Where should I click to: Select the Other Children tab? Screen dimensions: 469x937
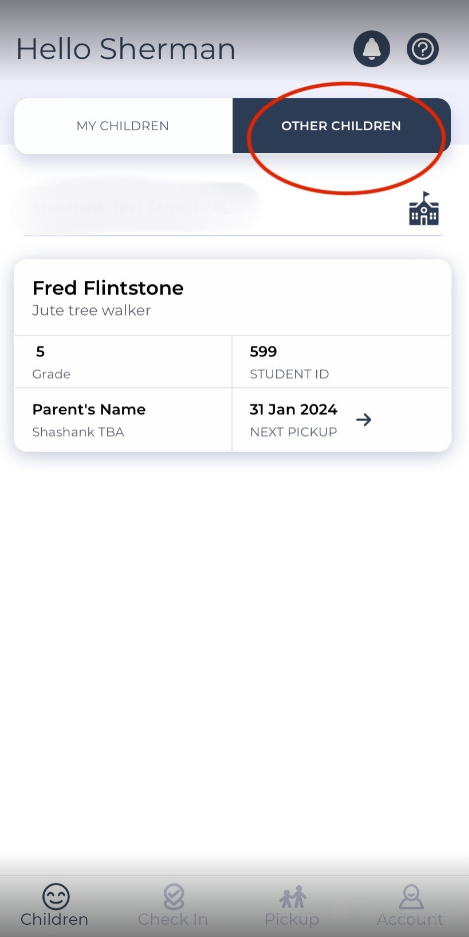(x=341, y=125)
